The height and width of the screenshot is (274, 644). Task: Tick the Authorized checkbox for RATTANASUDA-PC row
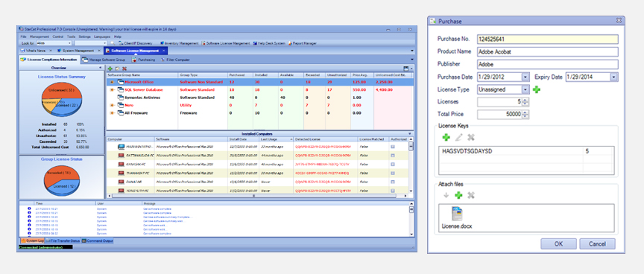tap(393, 156)
